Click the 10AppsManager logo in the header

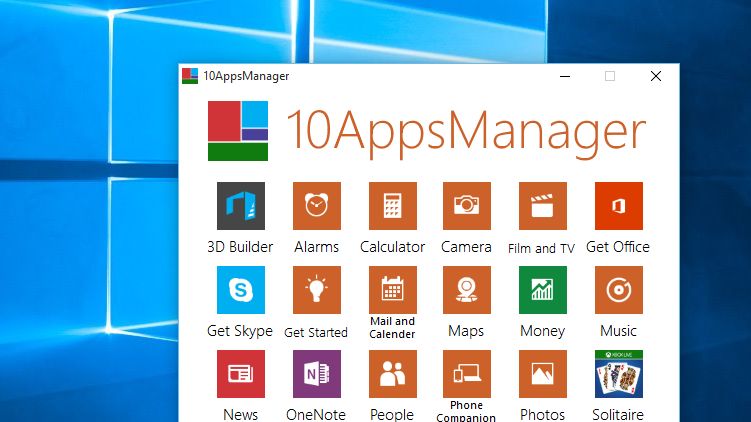238,131
